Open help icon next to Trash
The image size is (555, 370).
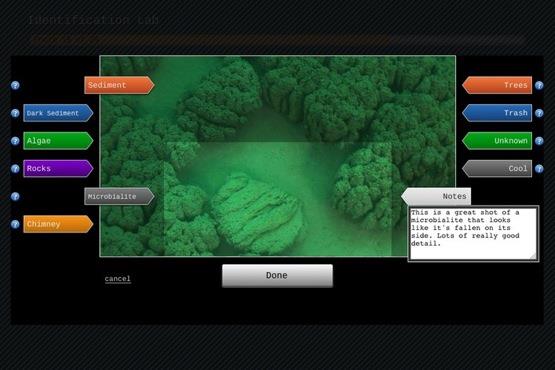point(539,113)
